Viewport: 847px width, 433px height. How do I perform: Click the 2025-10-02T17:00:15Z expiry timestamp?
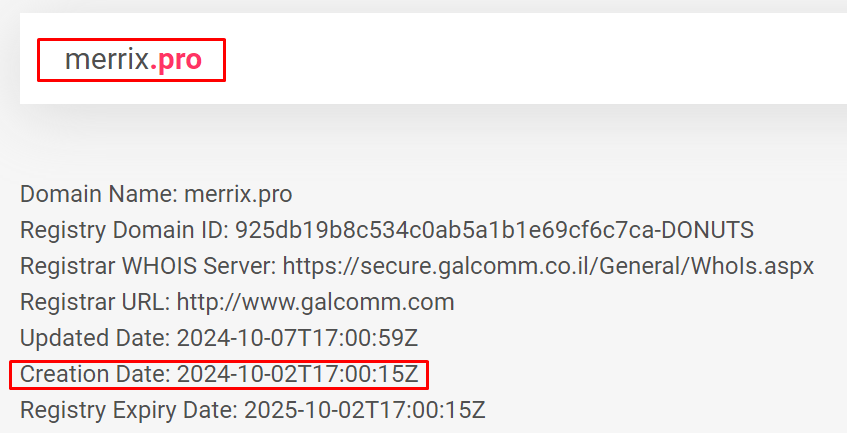pyautogui.click(x=365, y=410)
